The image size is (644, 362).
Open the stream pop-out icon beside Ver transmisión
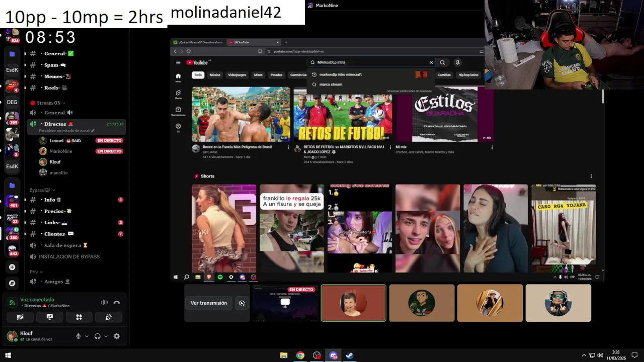point(242,303)
